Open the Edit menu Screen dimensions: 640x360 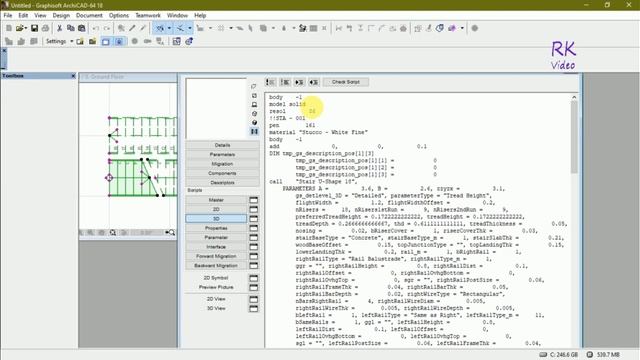23,16
